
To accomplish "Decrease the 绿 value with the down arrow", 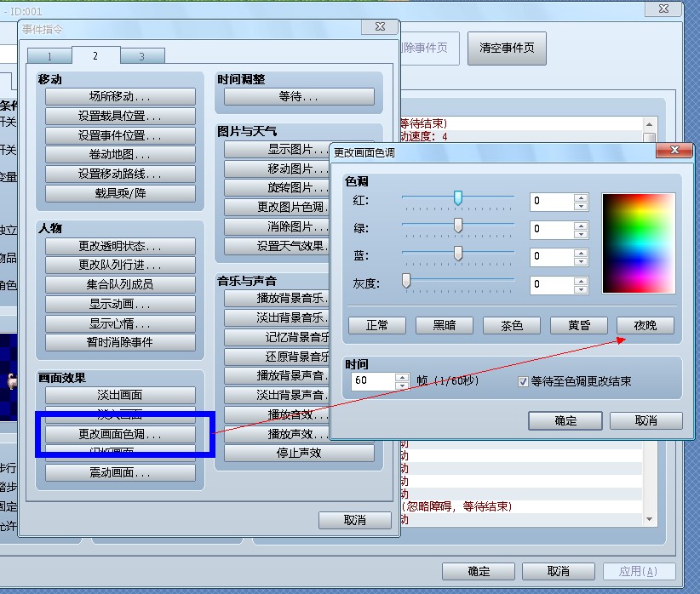I will click(x=581, y=234).
